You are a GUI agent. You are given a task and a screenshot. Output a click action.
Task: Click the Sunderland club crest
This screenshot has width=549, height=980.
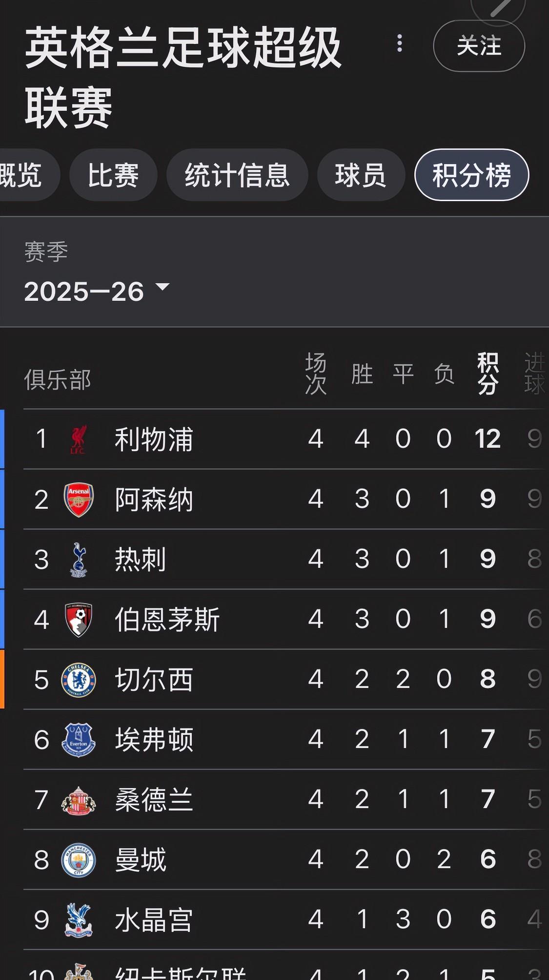coord(79,800)
